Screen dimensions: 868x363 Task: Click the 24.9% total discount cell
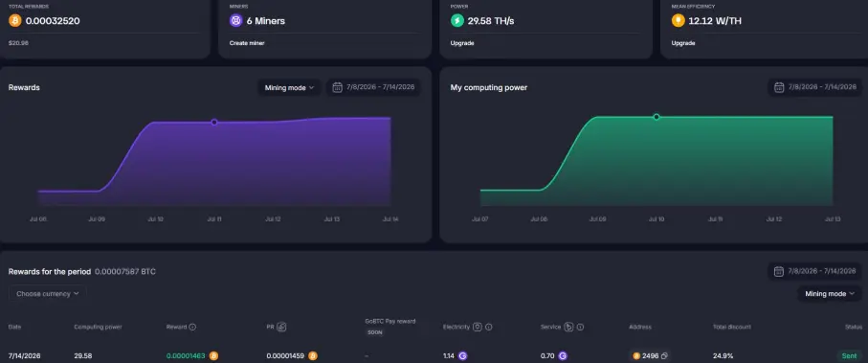click(723, 355)
